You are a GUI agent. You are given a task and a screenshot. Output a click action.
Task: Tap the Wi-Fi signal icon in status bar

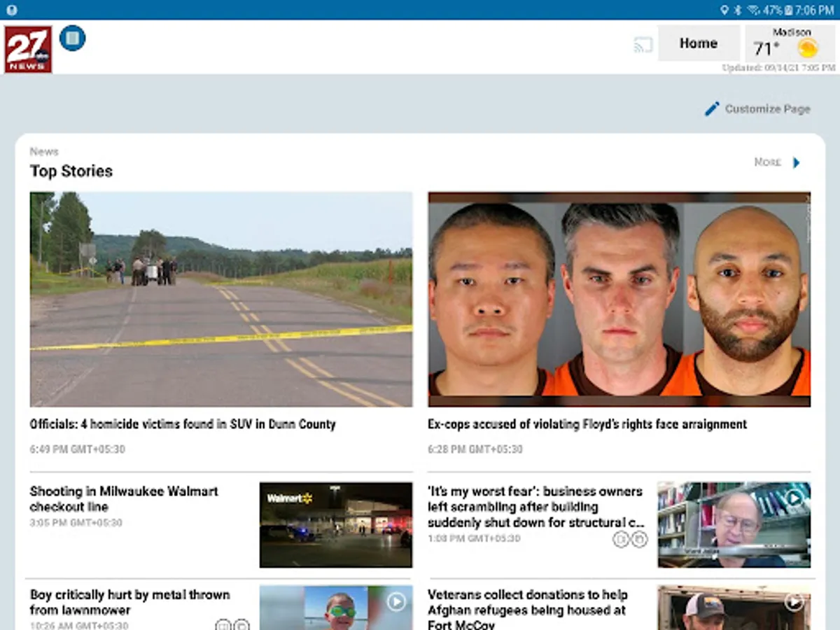753,10
